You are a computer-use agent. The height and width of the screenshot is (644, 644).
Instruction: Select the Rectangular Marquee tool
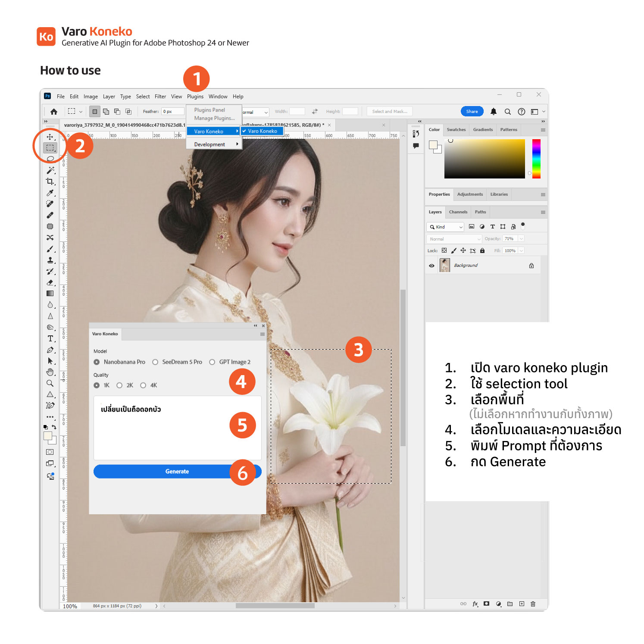50,148
